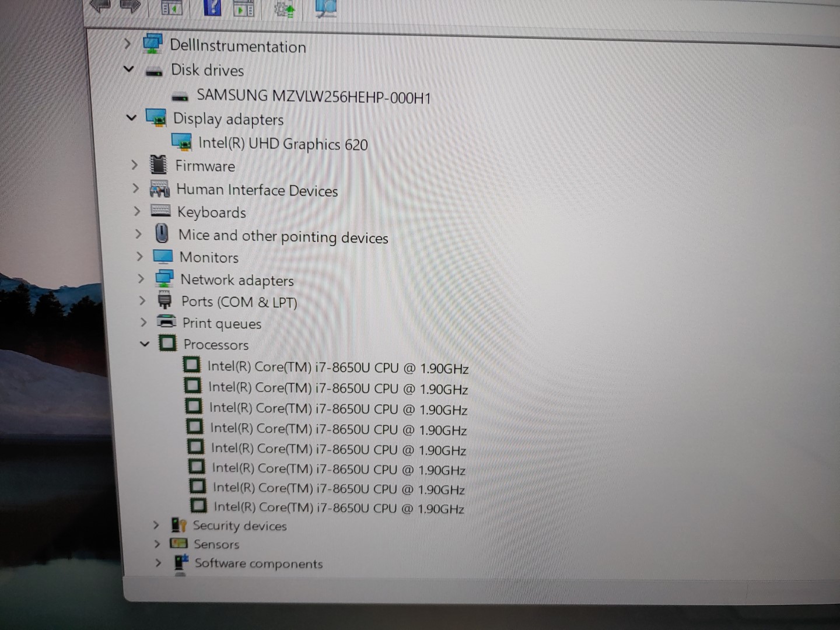Expand the DellInstrumentation node
This screenshot has width=840, height=630.
tap(127, 43)
